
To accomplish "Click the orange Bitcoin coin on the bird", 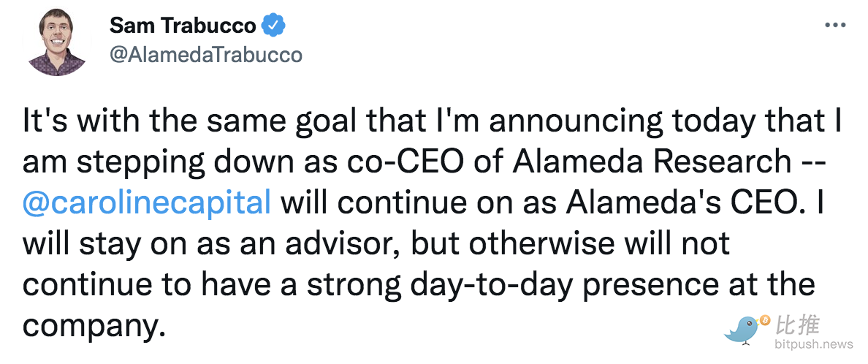I will (x=765, y=321).
